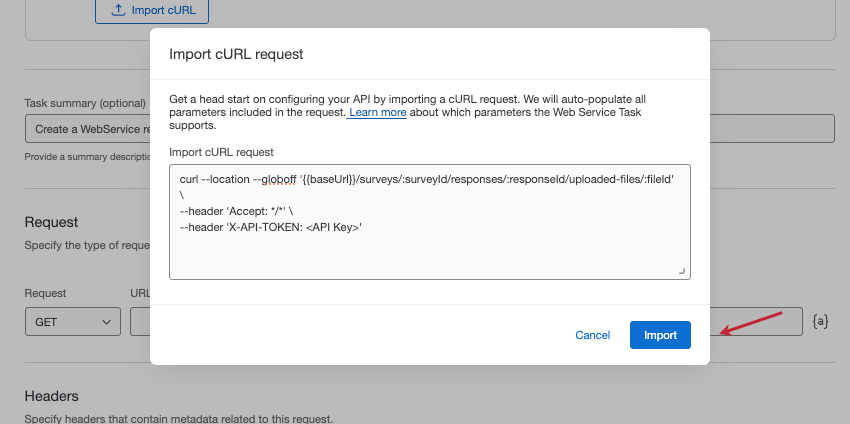Click the URL field beside the {a} icon

click(760, 321)
